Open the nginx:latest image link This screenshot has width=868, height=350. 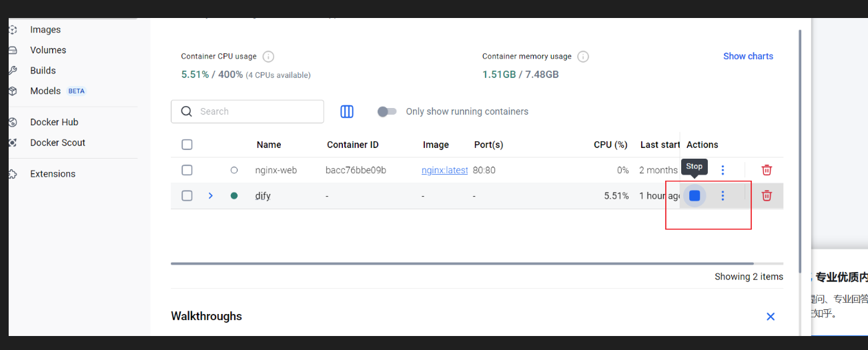[444, 170]
